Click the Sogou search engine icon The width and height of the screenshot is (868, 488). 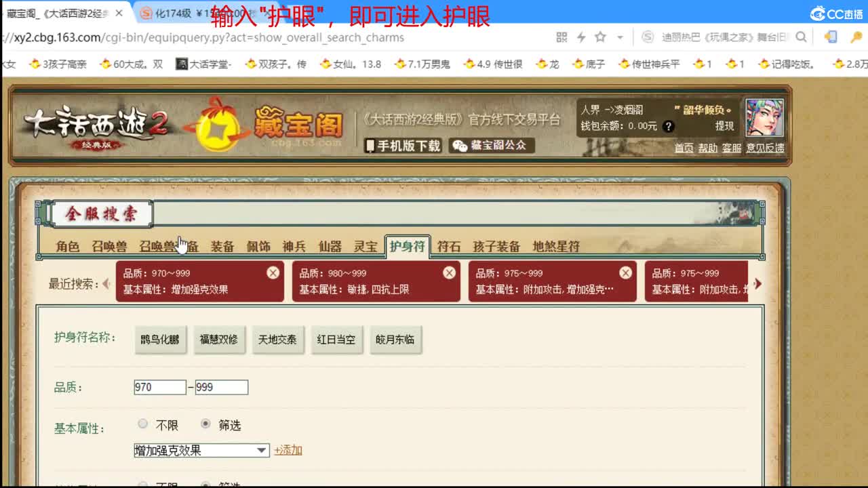648,37
